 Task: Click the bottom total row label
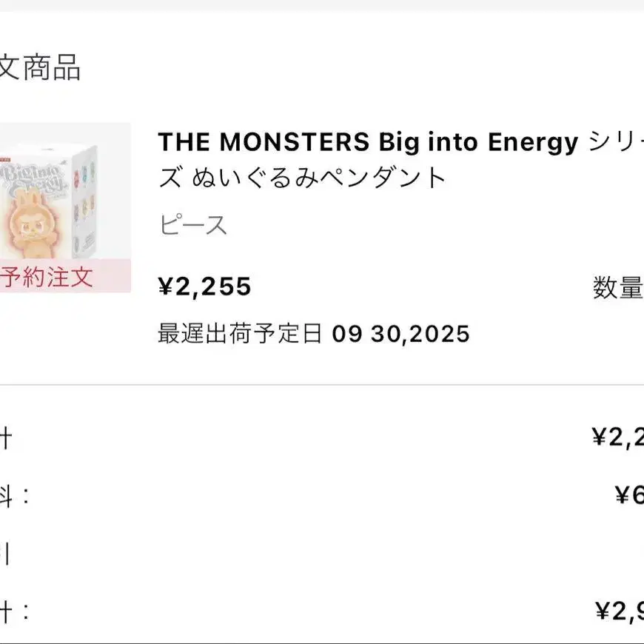click(14, 612)
